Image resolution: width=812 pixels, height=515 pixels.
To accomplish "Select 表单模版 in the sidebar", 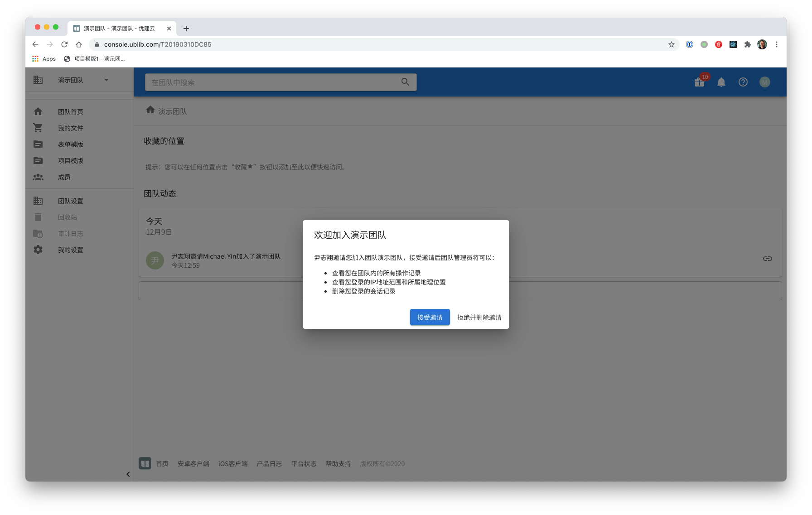I will point(70,144).
